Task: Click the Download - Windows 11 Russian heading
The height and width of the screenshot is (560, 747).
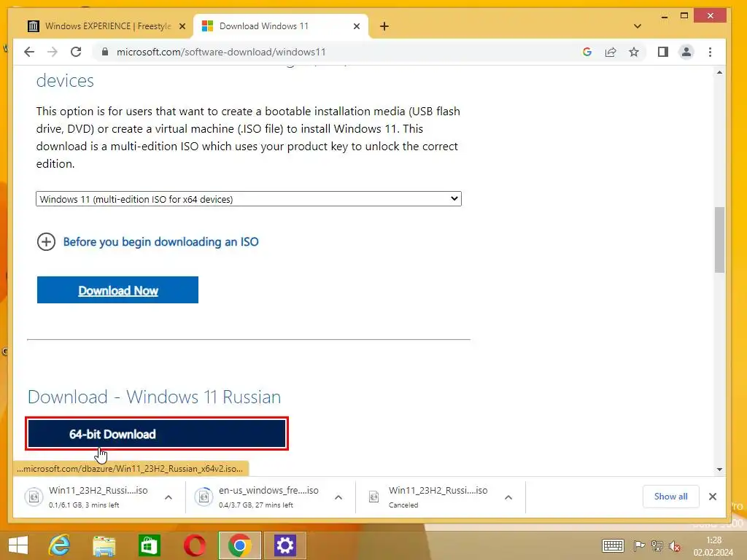Action: [154, 397]
